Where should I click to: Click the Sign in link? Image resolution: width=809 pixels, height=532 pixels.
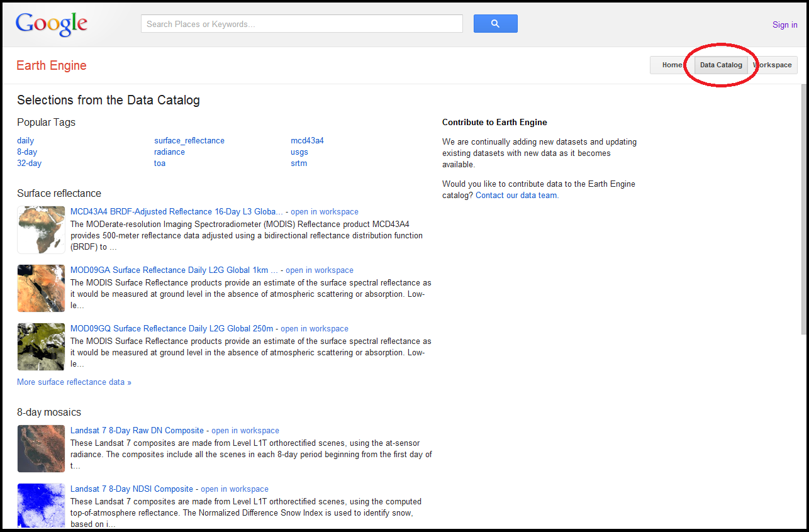(784, 25)
